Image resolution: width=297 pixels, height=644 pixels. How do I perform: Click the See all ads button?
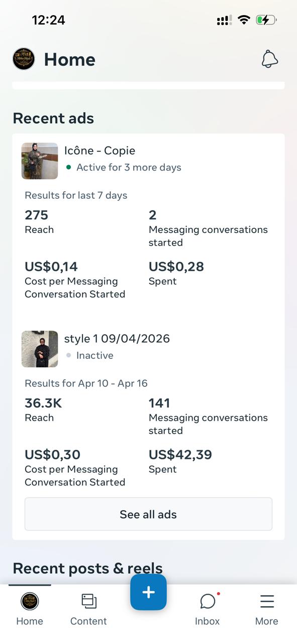pyautogui.click(x=148, y=514)
